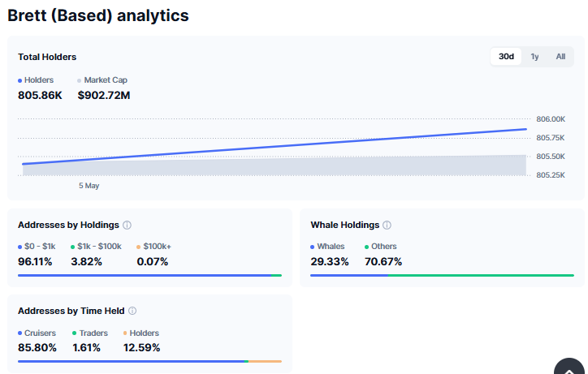Click the $100k+ legend label
This screenshot has height=374, width=588.
click(x=153, y=247)
